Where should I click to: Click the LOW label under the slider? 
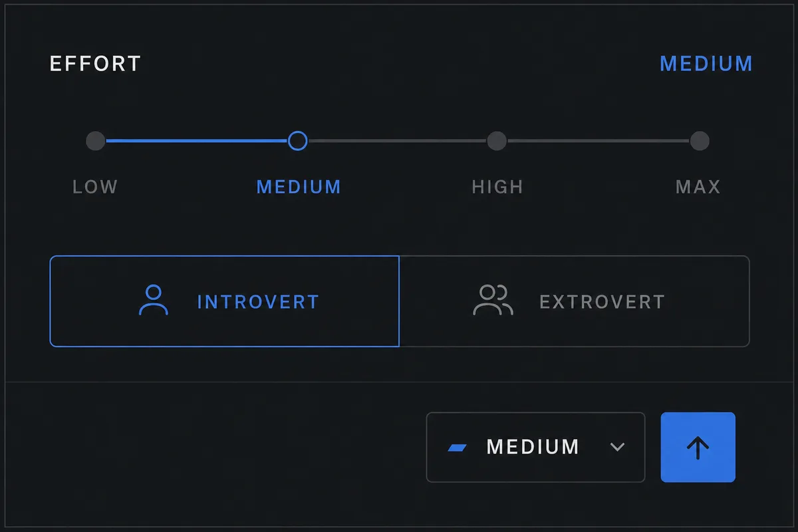pos(95,187)
